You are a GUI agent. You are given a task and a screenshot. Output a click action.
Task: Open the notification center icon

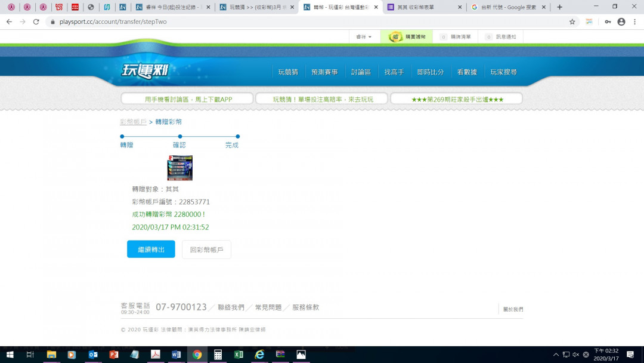point(630,355)
